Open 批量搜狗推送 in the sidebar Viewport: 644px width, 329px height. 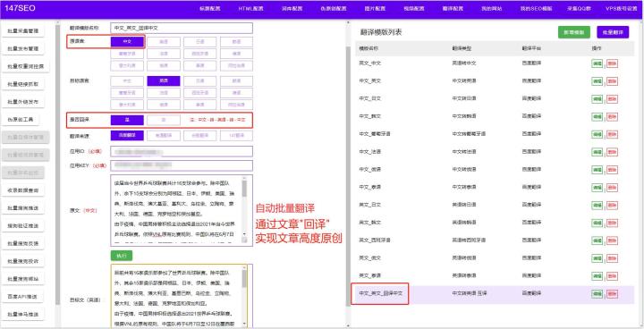[23, 208]
